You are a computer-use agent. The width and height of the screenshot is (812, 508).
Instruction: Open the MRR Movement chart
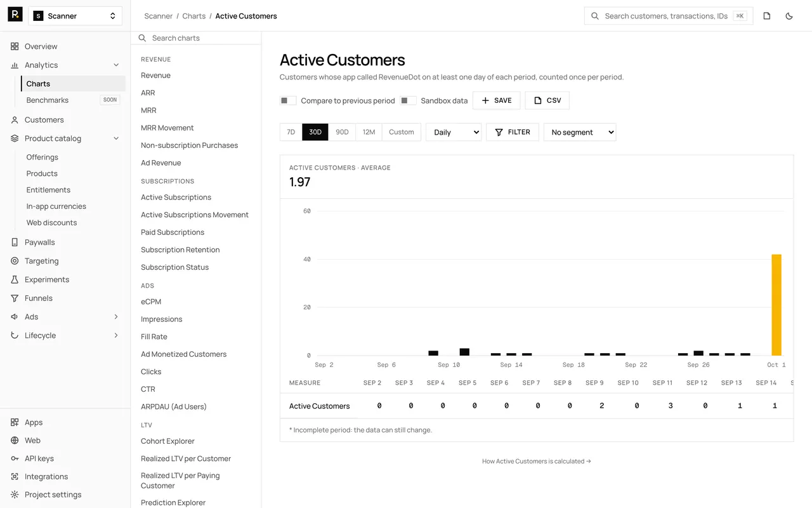[167, 128]
